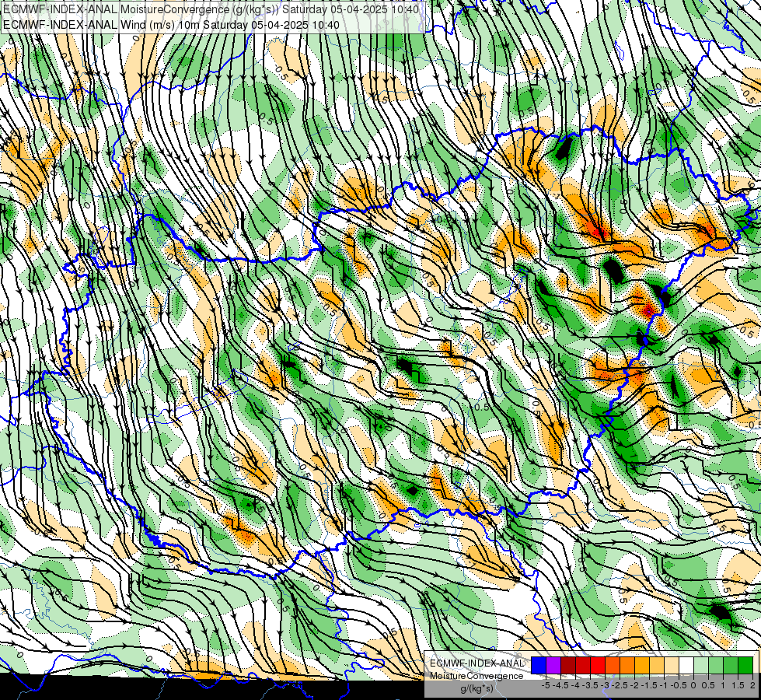Choose the bright red swatch before -3

[598, 666]
